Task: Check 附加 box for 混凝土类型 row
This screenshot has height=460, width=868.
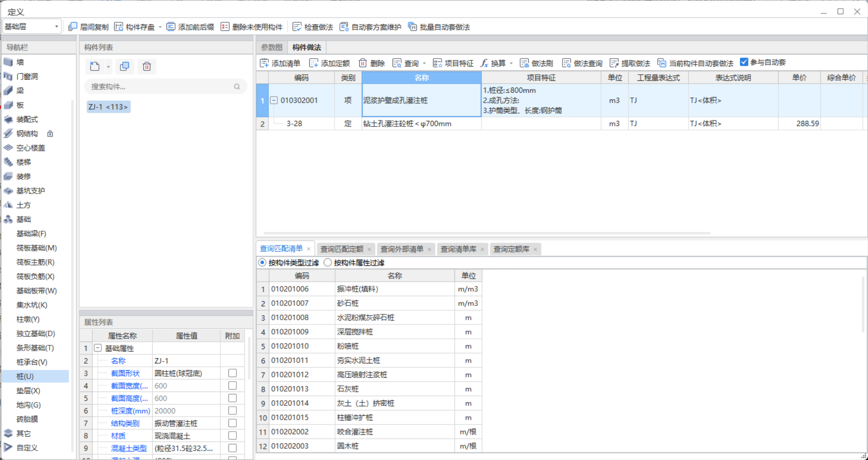Action: [232, 448]
